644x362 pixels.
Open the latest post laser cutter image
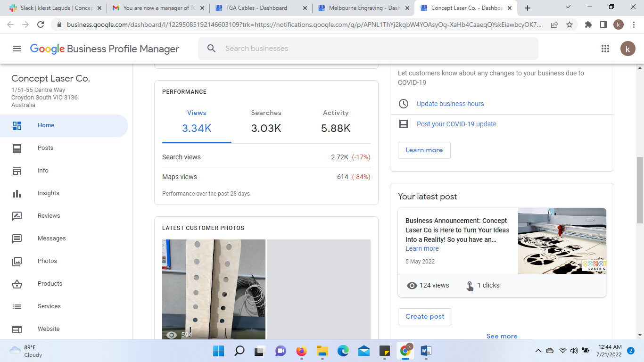[562, 241]
